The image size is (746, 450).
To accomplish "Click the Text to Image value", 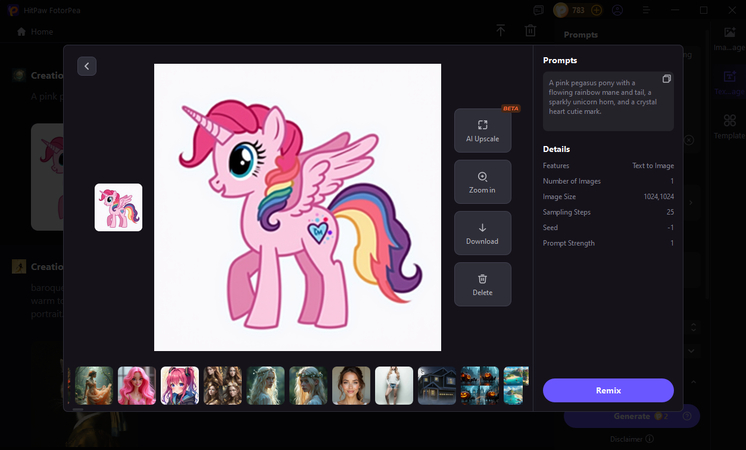I will coord(653,166).
